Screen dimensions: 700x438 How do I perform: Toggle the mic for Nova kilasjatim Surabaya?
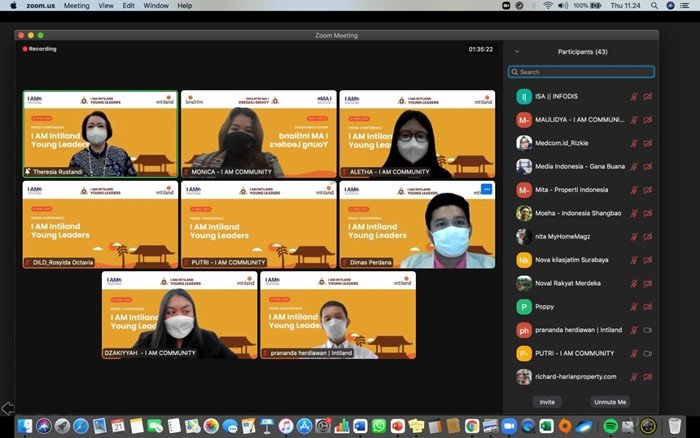pyautogui.click(x=633, y=260)
